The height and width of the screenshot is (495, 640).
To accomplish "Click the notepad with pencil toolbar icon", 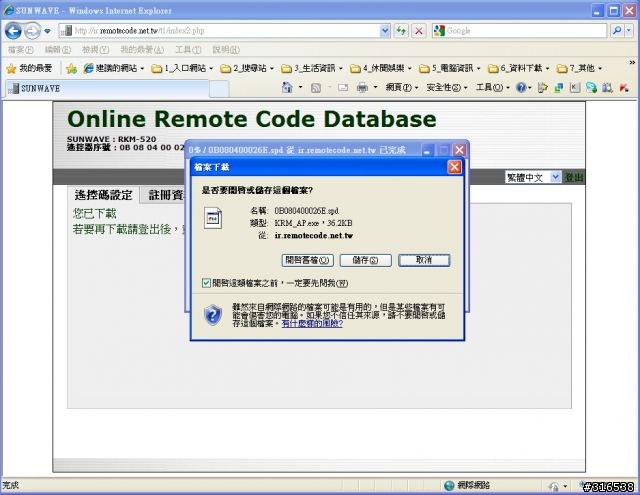I will 542,87.
